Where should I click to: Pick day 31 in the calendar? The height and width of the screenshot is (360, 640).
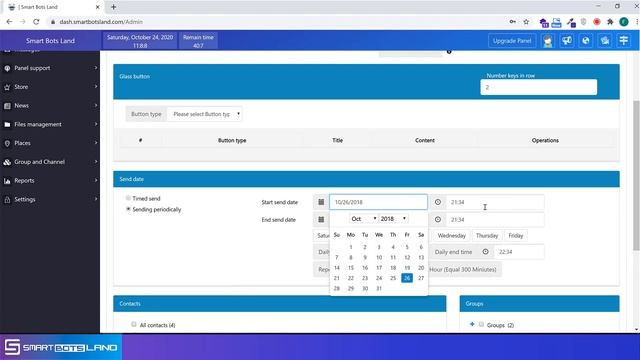[379, 289]
